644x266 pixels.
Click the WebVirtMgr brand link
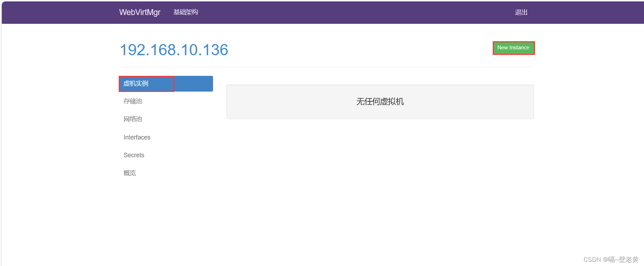140,12
